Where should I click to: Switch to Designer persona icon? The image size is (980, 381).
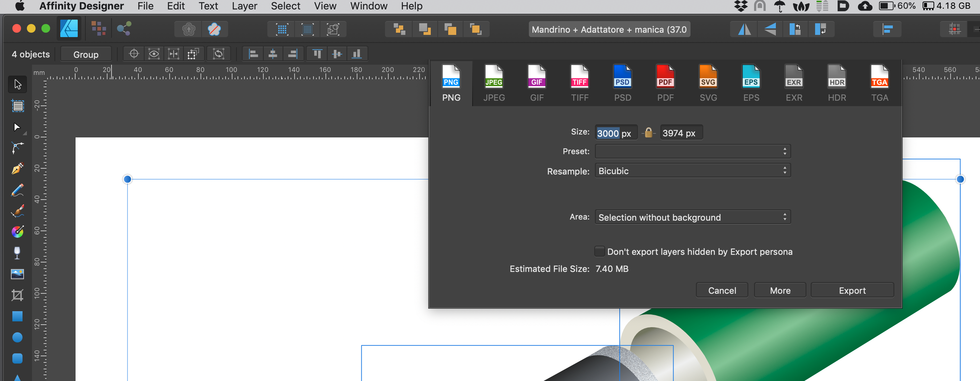pyautogui.click(x=69, y=29)
